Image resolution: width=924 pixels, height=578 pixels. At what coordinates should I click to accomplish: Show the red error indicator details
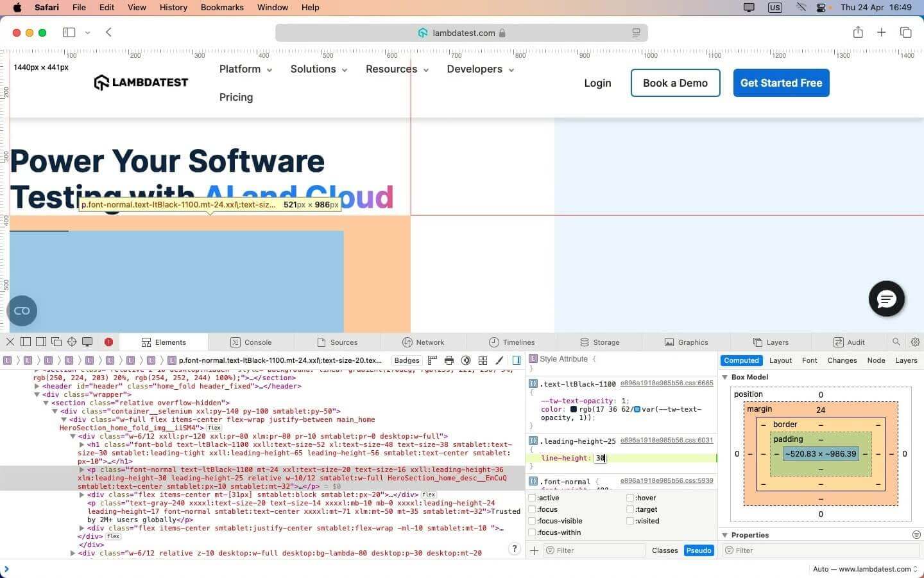coord(108,342)
